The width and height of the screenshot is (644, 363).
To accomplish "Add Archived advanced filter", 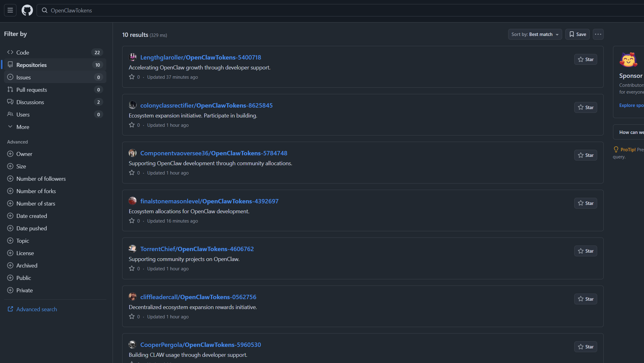I will 55,265.
